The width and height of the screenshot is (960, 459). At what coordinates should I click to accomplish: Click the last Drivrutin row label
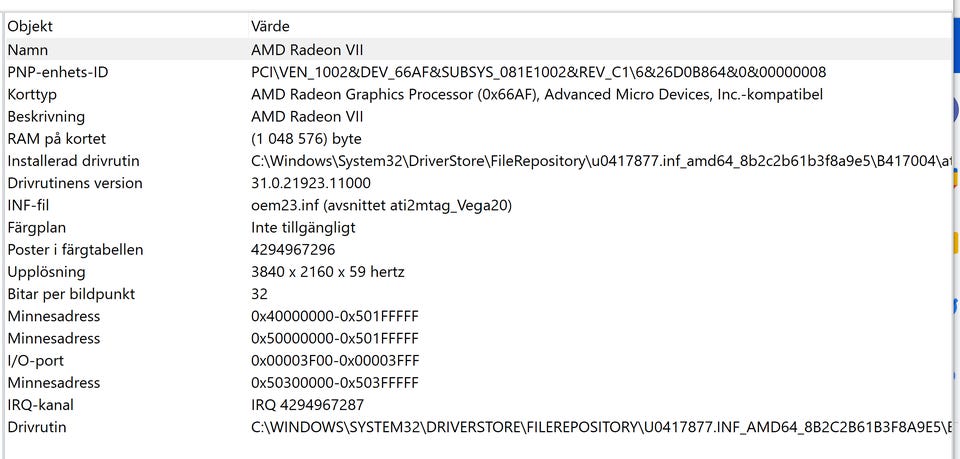click(37, 427)
